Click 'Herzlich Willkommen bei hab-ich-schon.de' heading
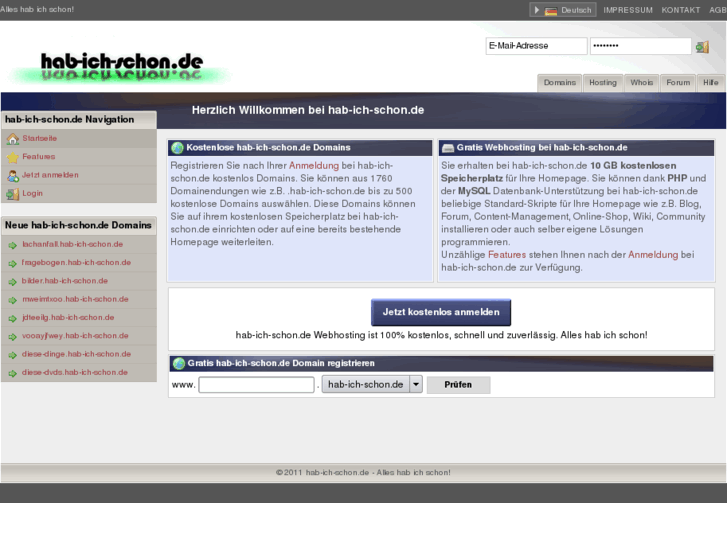 coord(308,110)
